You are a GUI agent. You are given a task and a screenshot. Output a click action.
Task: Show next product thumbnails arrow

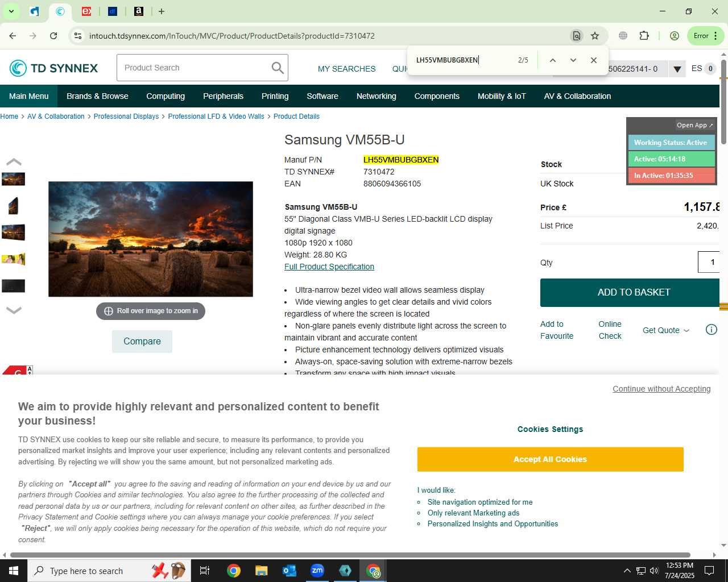point(14,310)
